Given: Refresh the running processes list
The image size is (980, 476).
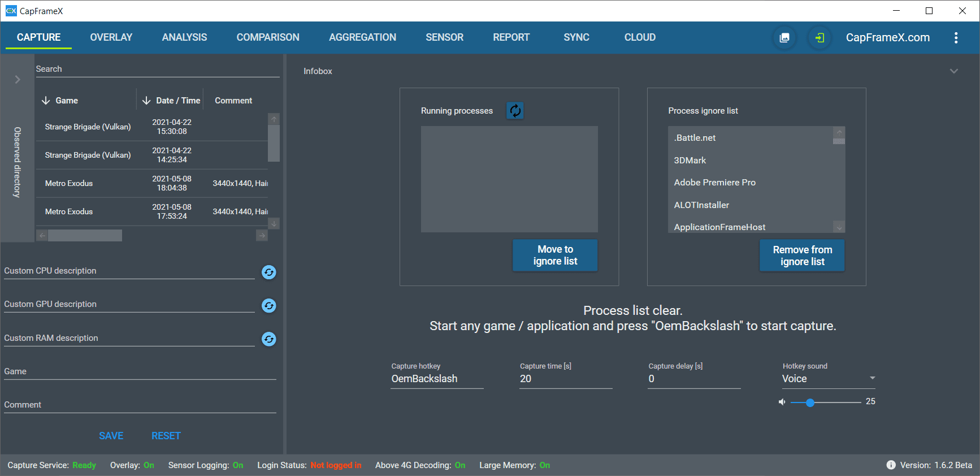Looking at the screenshot, I should click(515, 110).
